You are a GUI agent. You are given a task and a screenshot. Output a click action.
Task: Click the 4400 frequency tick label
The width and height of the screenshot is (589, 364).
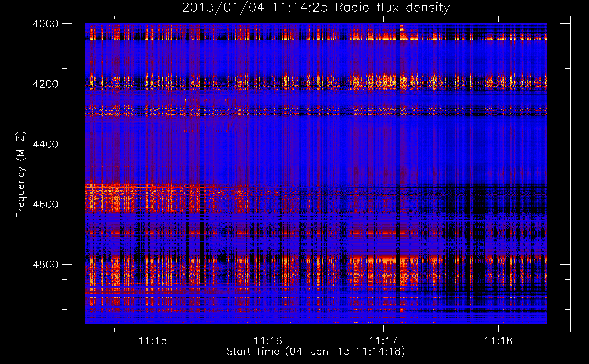(x=45, y=144)
